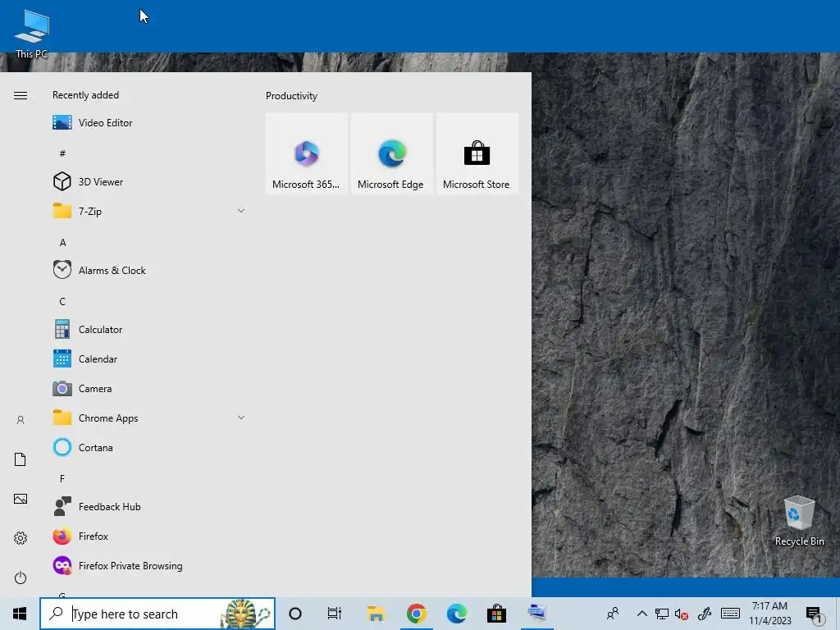Open the user account icon in Start sidebar
The width and height of the screenshot is (840, 630).
tap(21, 420)
